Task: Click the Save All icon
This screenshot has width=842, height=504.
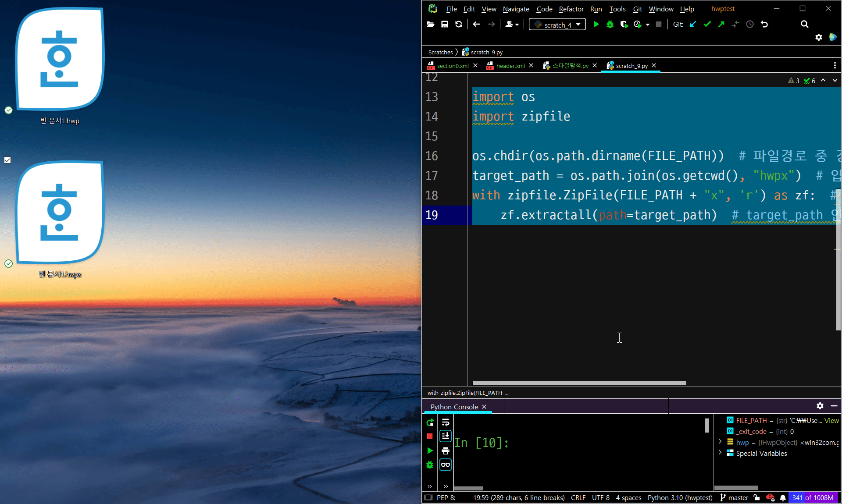Action: (x=445, y=25)
